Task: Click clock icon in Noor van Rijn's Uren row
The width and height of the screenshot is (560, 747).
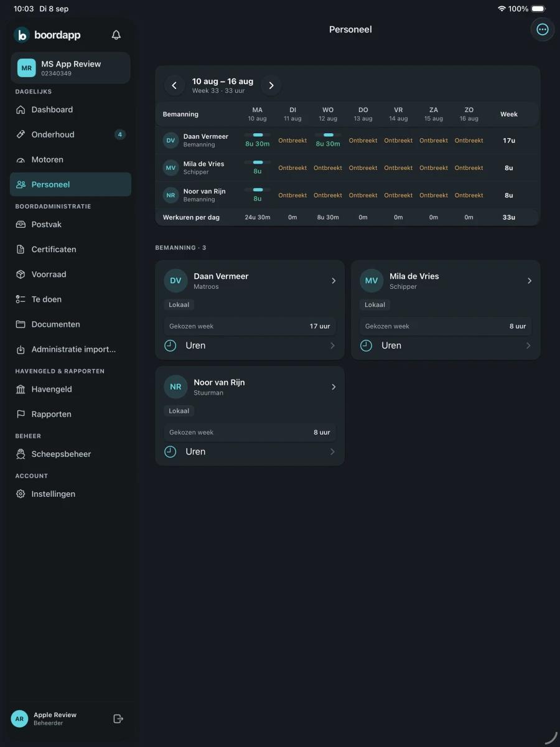Action: 170,452
